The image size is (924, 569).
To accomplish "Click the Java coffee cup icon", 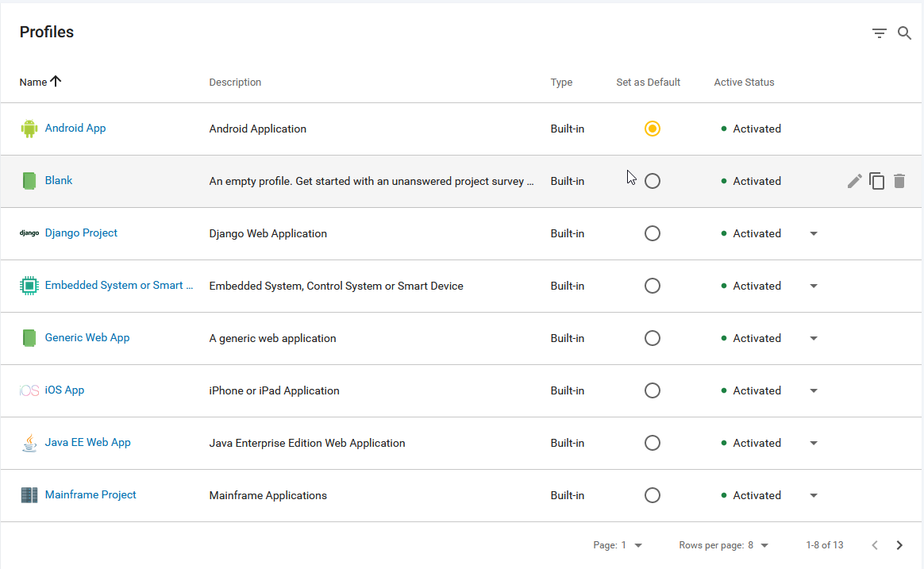I will click(29, 443).
